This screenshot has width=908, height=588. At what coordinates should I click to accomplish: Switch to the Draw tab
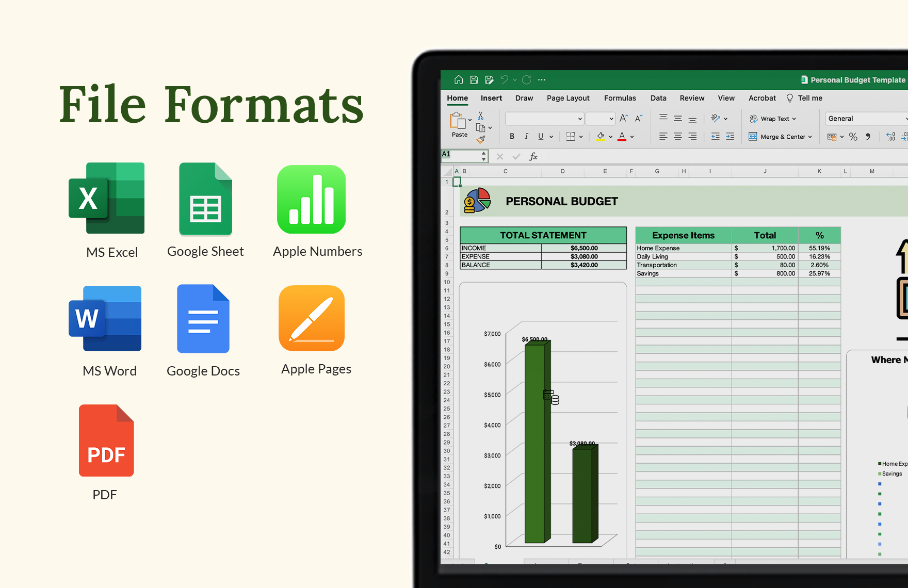(524, 98)
